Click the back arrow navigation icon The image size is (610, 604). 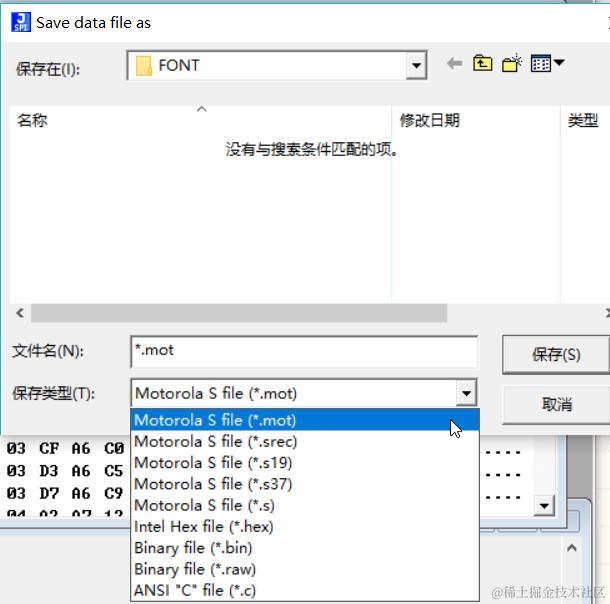[454, 63]
